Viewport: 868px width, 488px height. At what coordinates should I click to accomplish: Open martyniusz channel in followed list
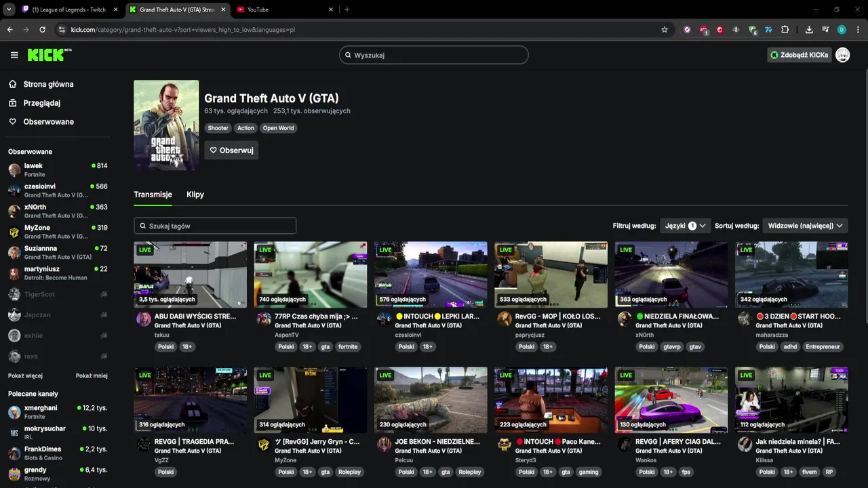coord(58,273)
